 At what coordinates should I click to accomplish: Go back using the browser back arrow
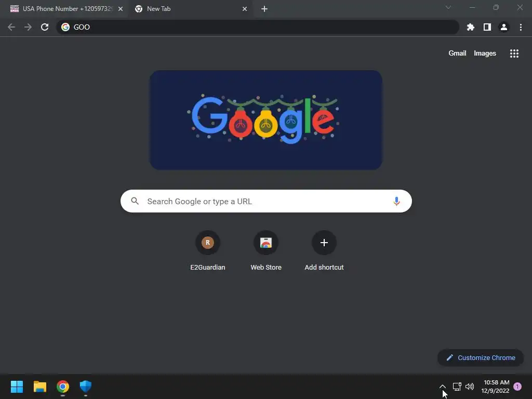[x=11, y=27]
